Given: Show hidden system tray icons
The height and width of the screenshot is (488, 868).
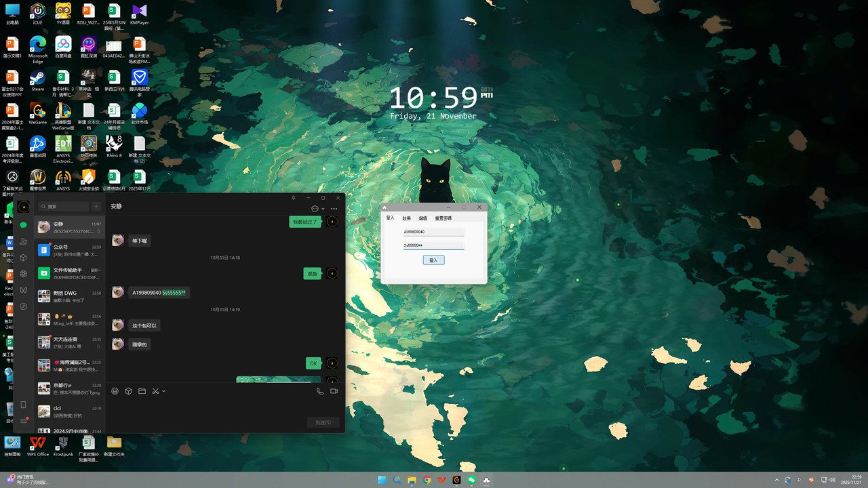Looking at the screenshot, I should [777, 480].
